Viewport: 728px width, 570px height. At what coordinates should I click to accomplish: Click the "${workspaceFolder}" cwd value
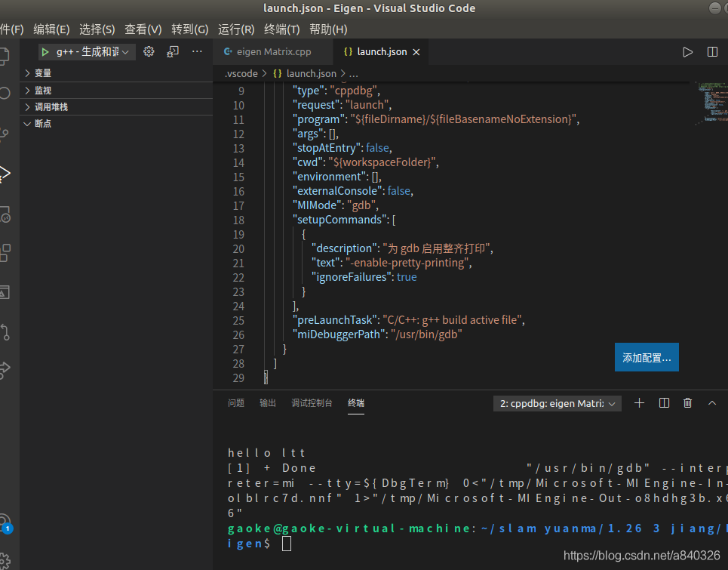coord(382,162)
